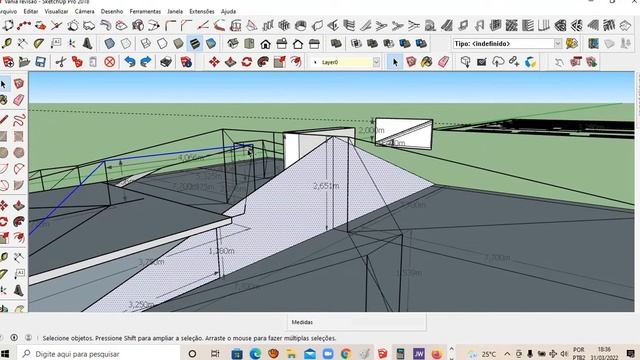Select the Axes tool in top-left toolbar
This screenshot has width=640, height=360.
coord(71,43)
